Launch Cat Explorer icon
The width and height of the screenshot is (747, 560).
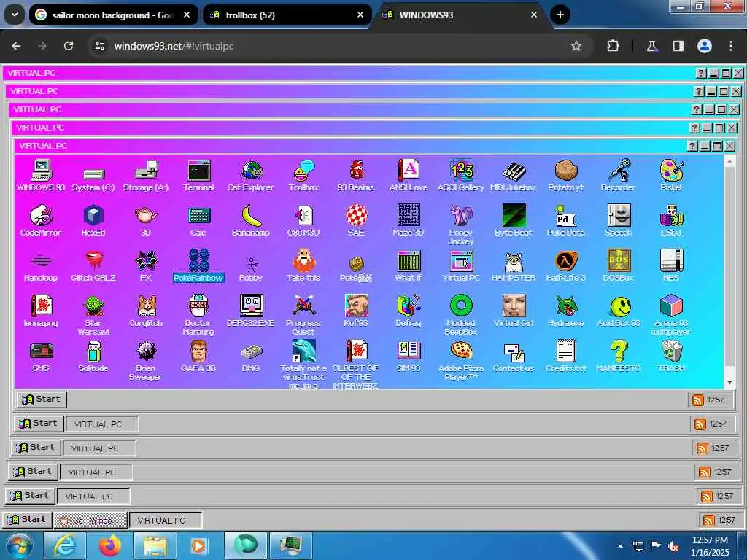(x=251, y=175)
